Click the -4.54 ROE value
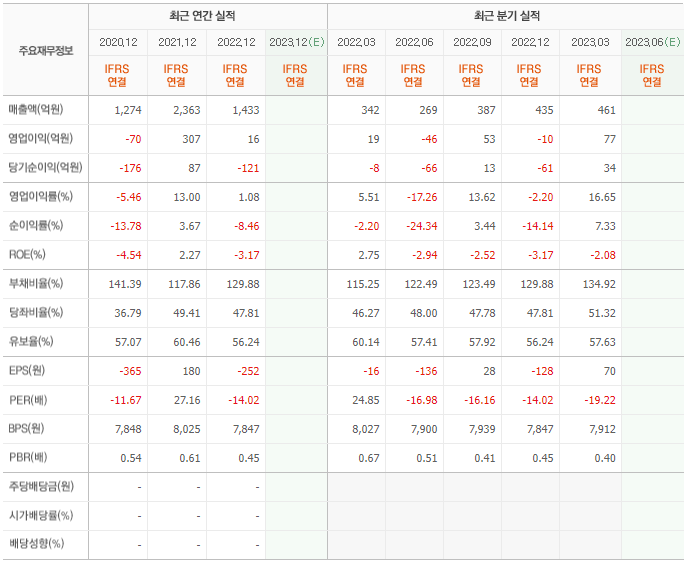Viewport: 688px width, 563px height. (x=129, y=255)
